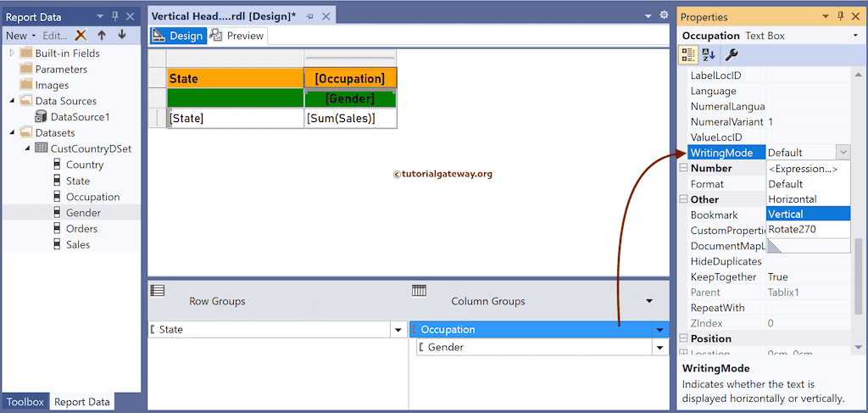Image resolution: width=868 pixels, height=413 pixels.
Task: Choose Default in the WritingMode list
Action: [808, 184]
